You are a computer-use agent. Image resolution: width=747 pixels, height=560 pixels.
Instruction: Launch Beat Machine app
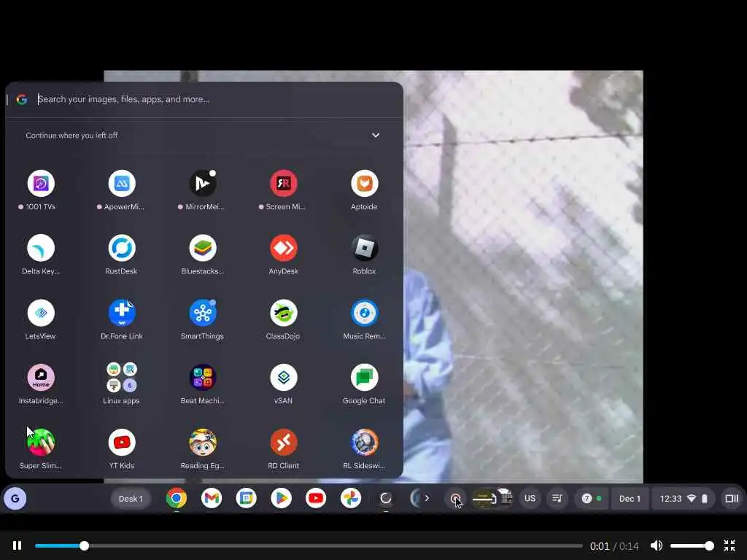(203, 378)
